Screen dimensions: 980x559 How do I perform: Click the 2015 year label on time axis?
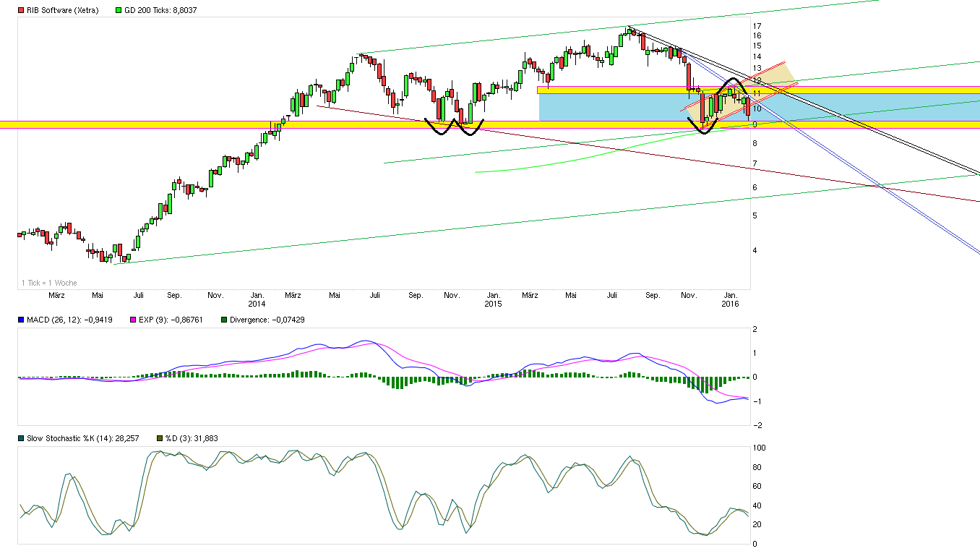point(493,304)
